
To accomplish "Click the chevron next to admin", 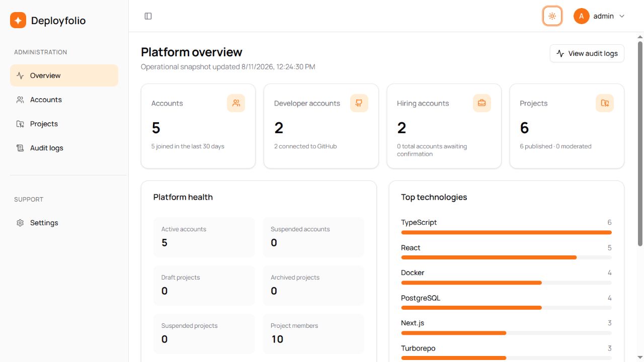I will 622,16.
